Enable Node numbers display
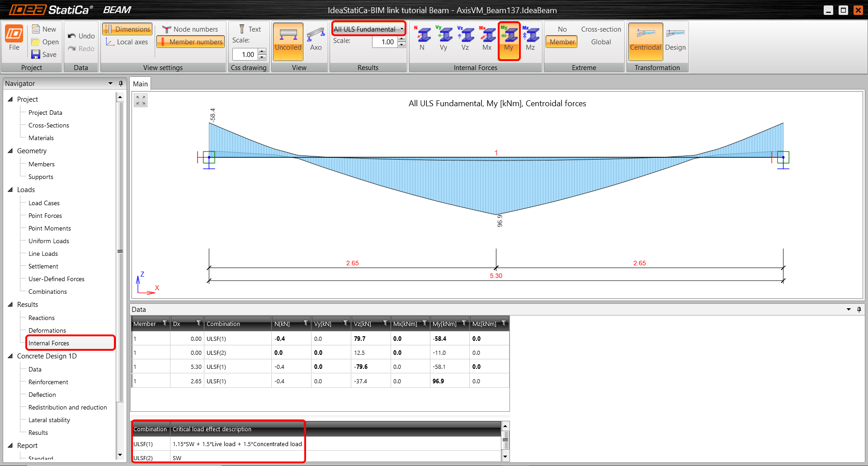868x466 pixels. pyautogui.click(x=190, y=29)
